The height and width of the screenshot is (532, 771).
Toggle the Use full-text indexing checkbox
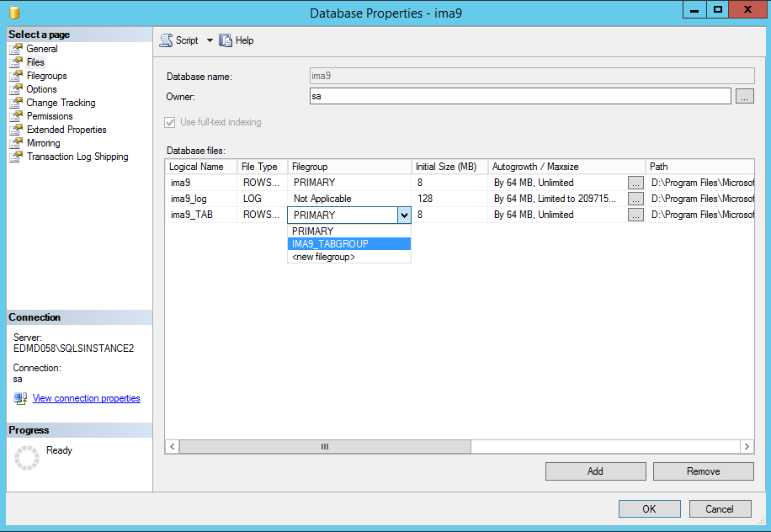[x=170, y=123]
